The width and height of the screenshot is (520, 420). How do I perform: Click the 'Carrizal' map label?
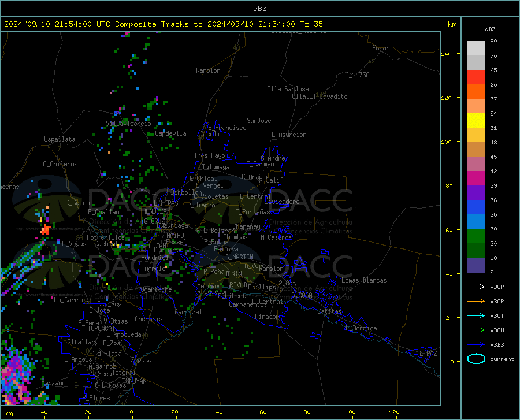(x=188, y=312)
